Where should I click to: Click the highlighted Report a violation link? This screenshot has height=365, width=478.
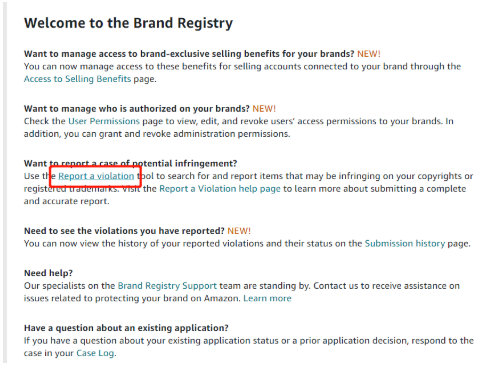click(x=96, y=176)
